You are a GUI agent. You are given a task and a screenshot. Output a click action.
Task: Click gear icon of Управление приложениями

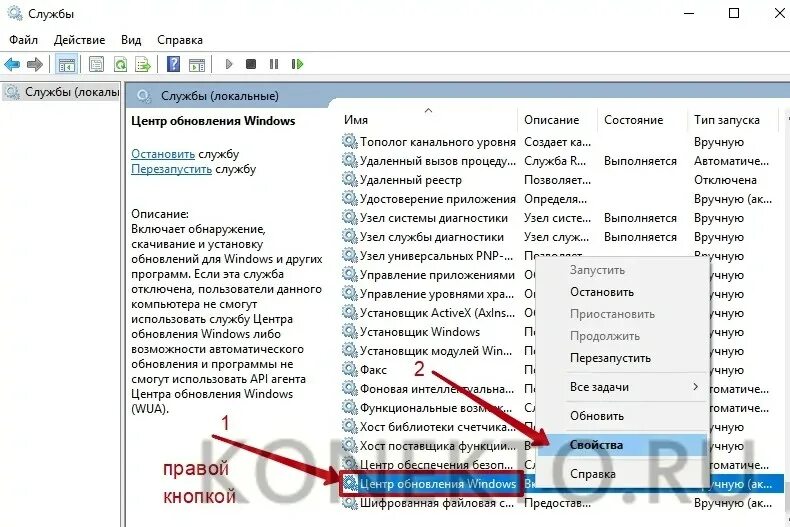point(350,275)
